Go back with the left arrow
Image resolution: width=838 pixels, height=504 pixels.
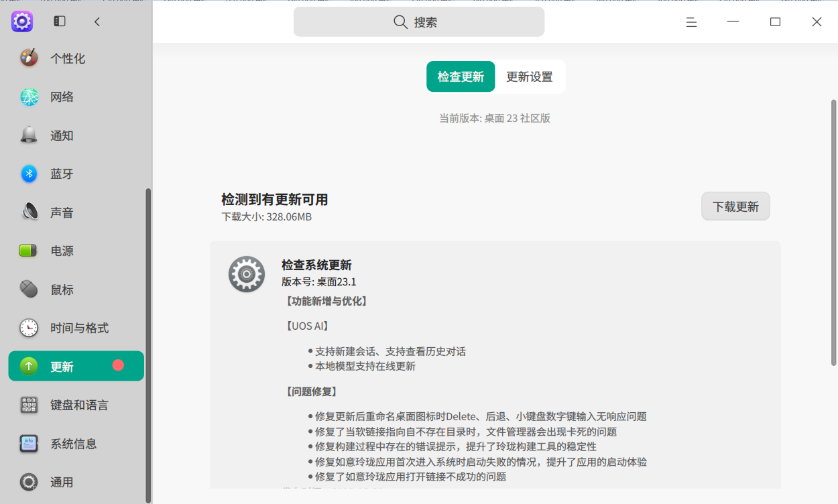[x=97, y=21]
